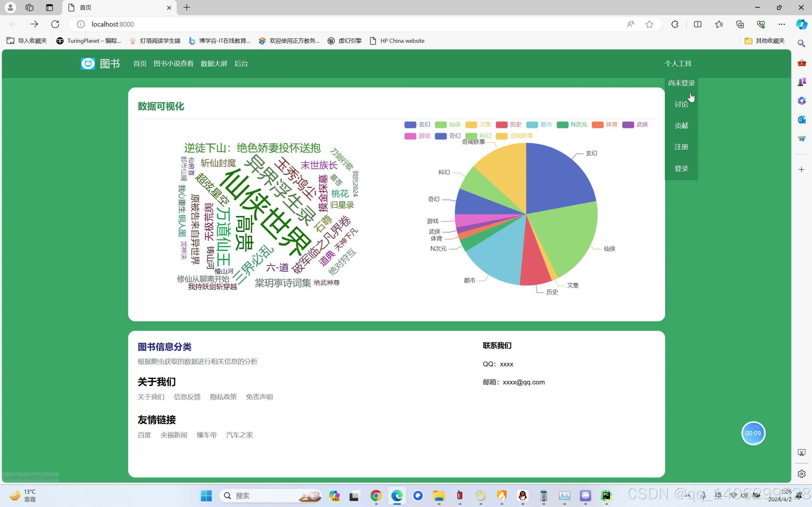The height and width of the screenshot is (507, 812).
Task: Open the Extensions puzzle icon
Action: 675,24
